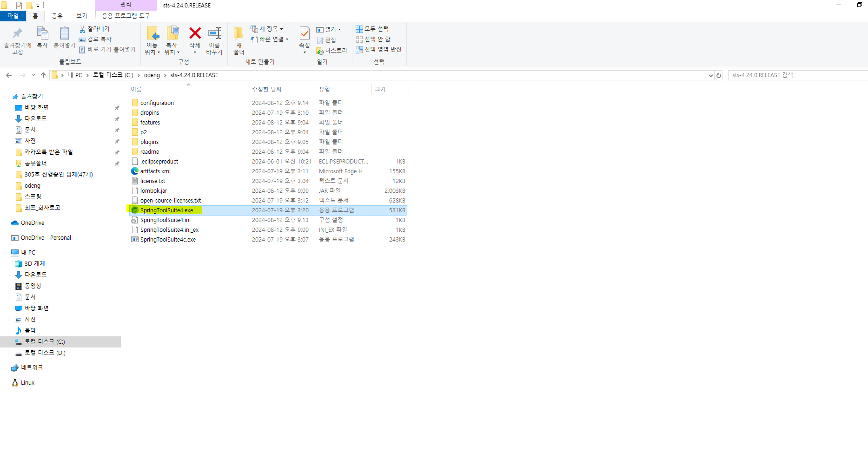Expand address bar history dropdown arrow
This screenshot has width=868, height=452.
point(710,75)
